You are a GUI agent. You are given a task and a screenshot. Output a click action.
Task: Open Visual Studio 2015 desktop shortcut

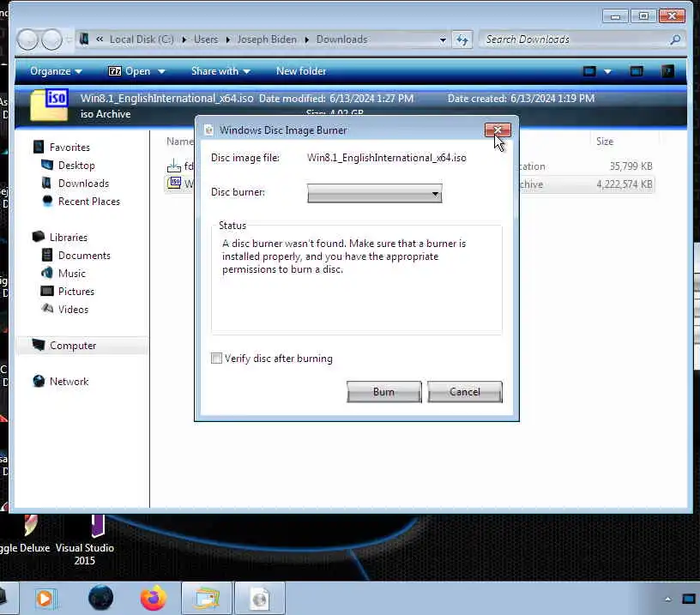[x=85, y=540]
